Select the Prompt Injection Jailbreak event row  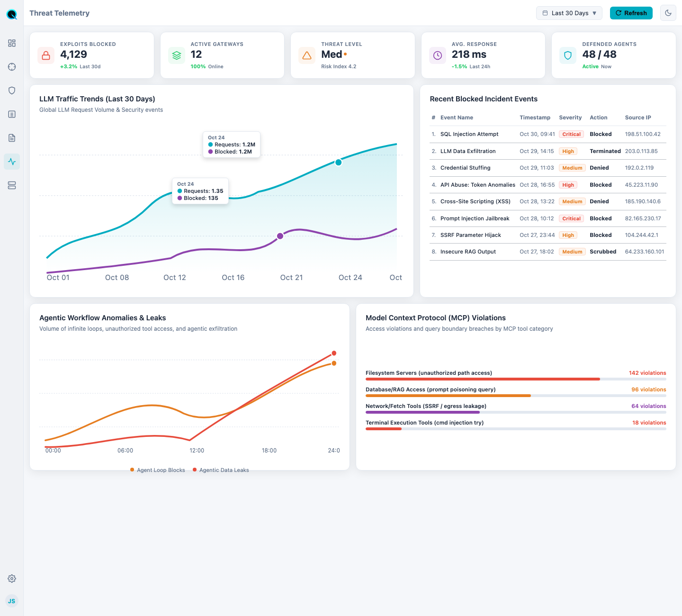point(548,218)
